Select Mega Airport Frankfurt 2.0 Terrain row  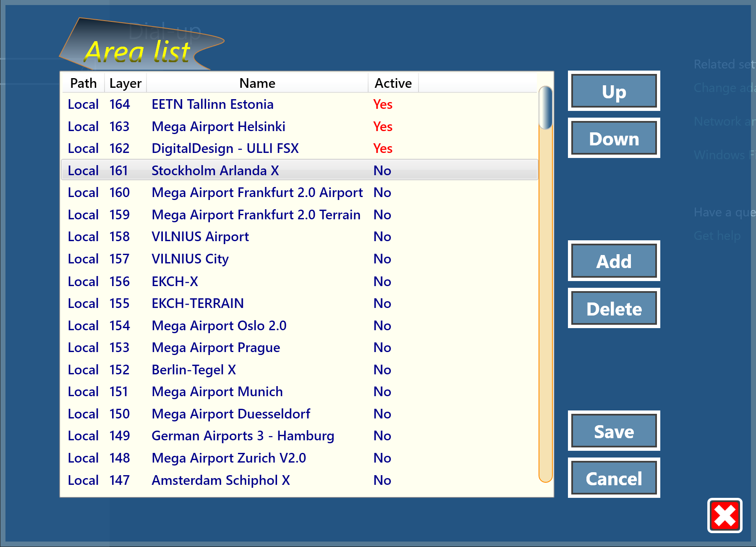300,215
